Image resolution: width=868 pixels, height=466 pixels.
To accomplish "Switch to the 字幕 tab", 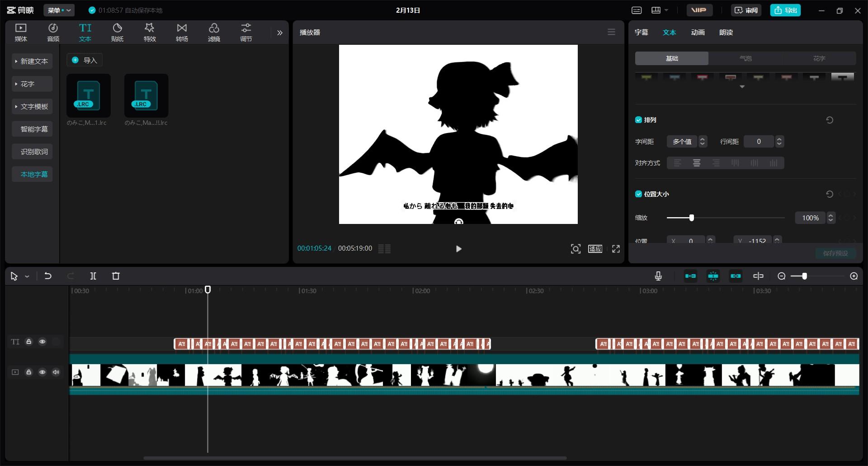I will coord(641,32).
